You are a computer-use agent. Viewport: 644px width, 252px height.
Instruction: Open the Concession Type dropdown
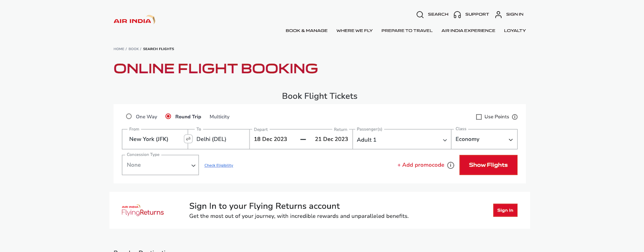click(160, 165)
